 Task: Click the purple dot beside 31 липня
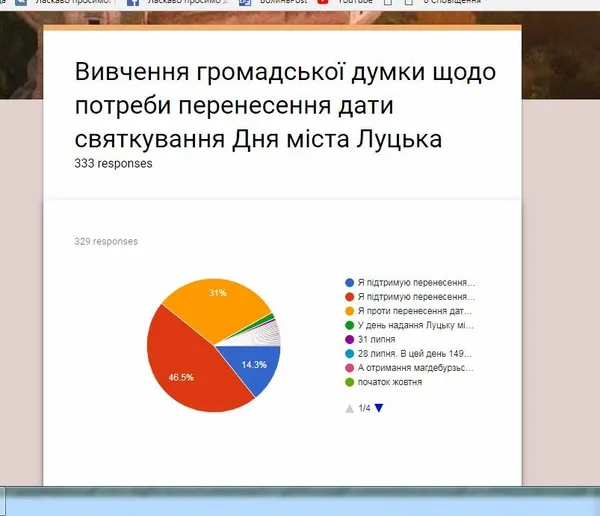click(x=349, y=340)
